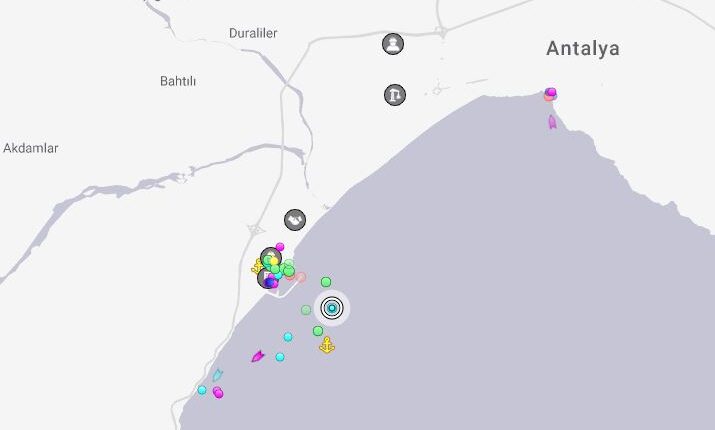Click the Antalya city label
The height and width of the screenshot is (430, 715).
click(583, 48)
